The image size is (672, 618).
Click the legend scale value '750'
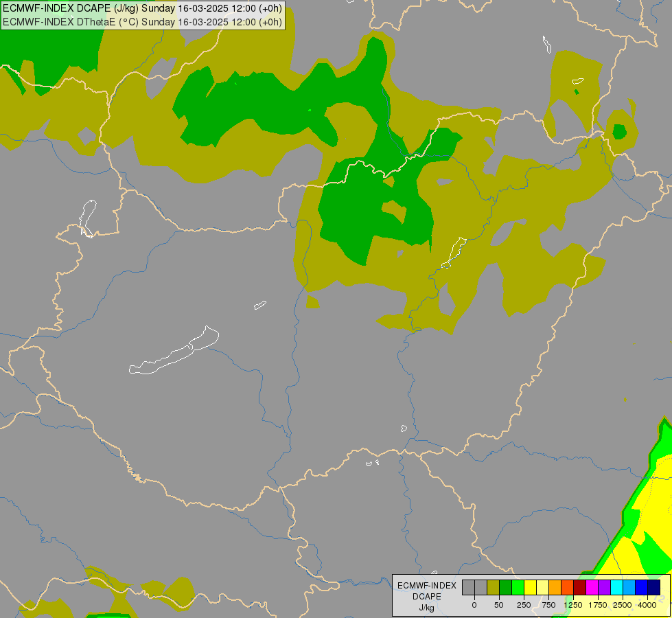click(548, 605)
